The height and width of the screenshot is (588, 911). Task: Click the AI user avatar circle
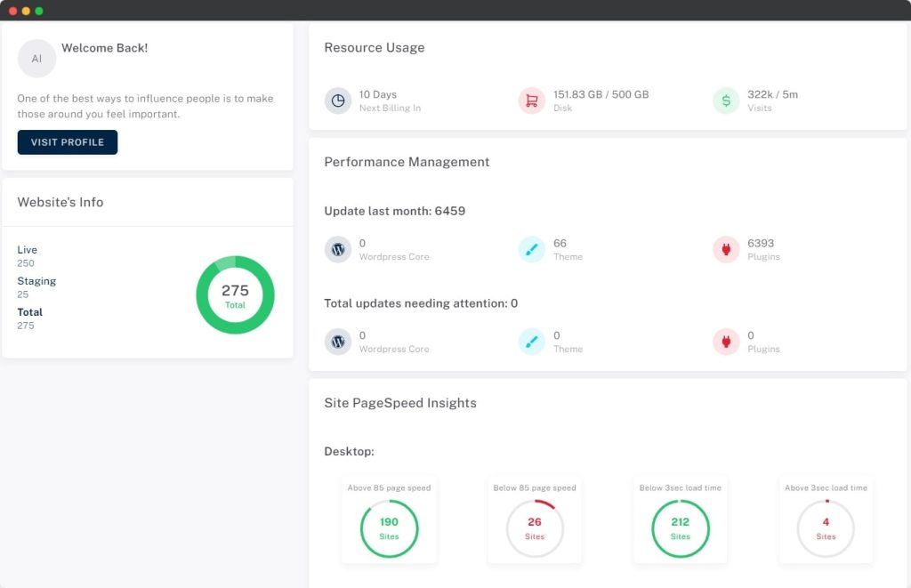(x=36, y=59)
